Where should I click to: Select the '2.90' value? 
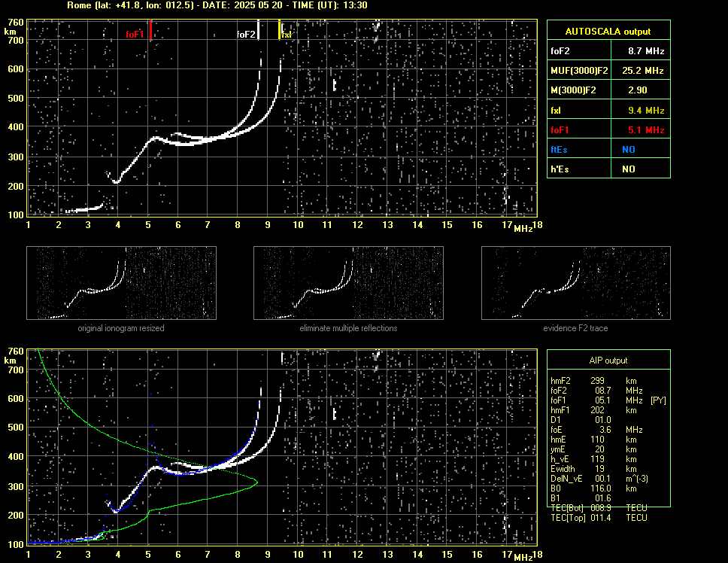638,90
